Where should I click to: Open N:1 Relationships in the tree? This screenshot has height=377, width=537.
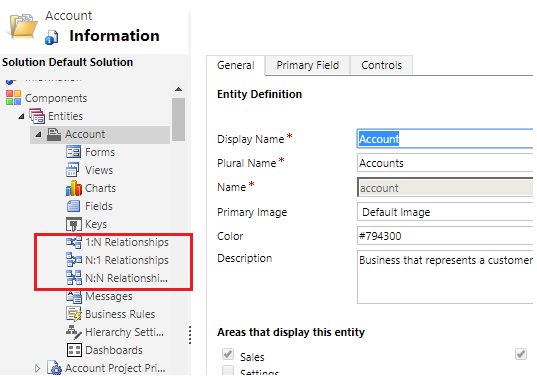pos(127,260)
